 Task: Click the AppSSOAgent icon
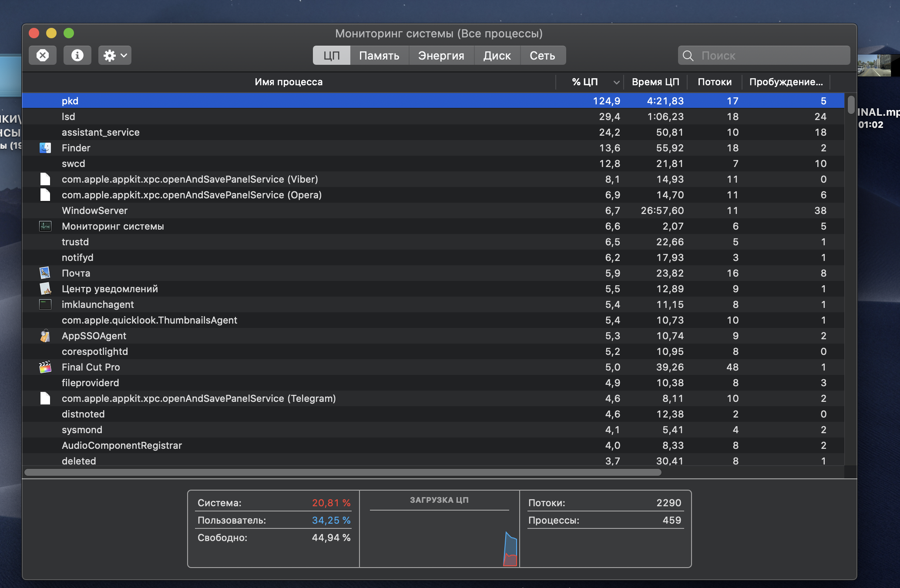click(x=45, y=336)
